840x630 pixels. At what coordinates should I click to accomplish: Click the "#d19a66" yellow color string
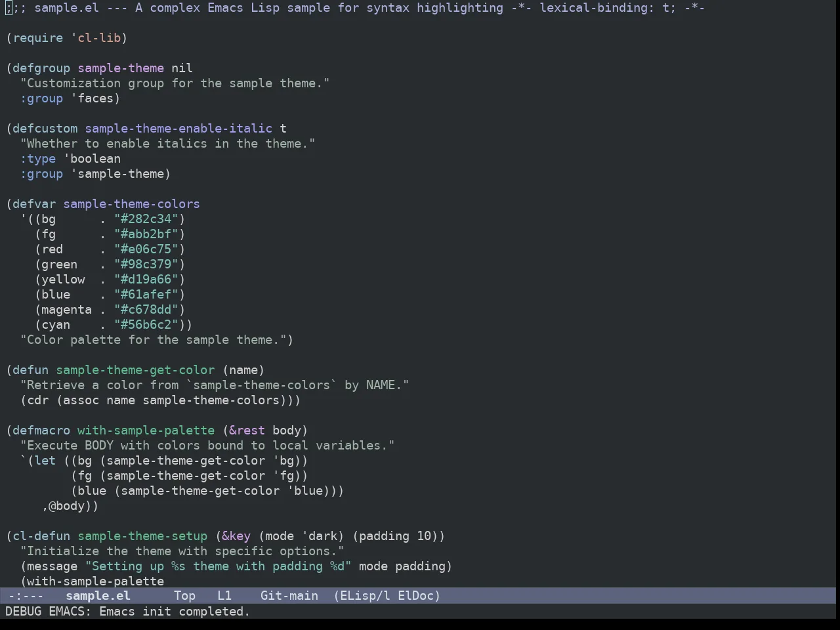pyautogui.click(x=146, y=280)
